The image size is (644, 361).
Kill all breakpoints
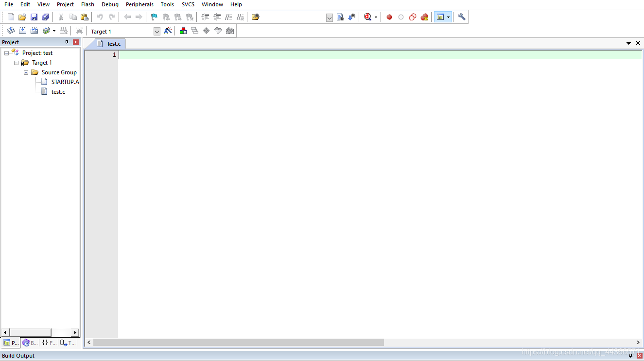coord(424,17)
